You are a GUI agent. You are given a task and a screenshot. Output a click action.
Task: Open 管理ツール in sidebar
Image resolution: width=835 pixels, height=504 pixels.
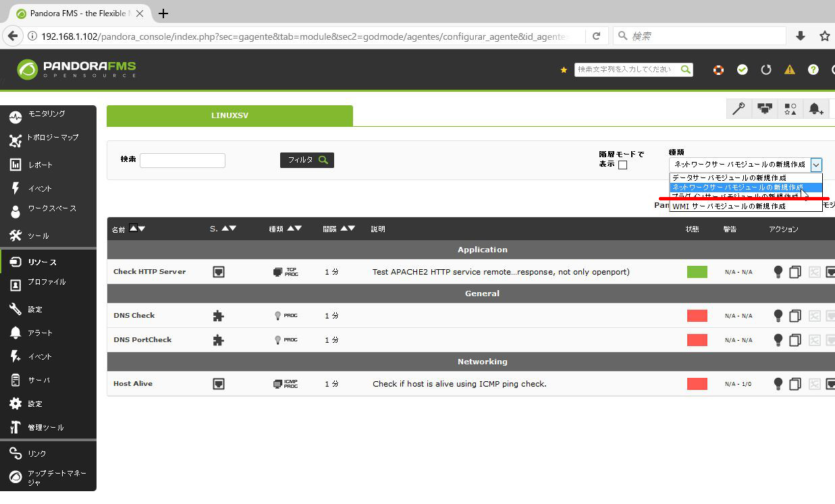click(48, 427)
